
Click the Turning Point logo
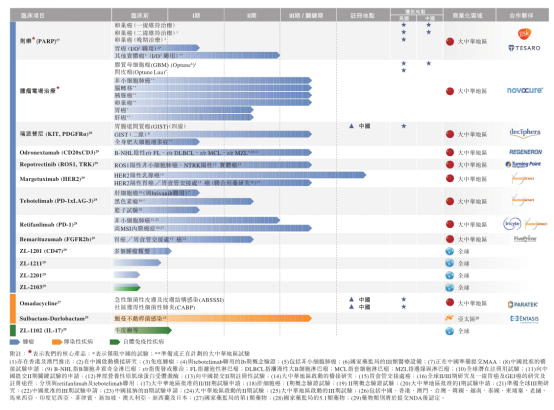click(x=523, y=164)
